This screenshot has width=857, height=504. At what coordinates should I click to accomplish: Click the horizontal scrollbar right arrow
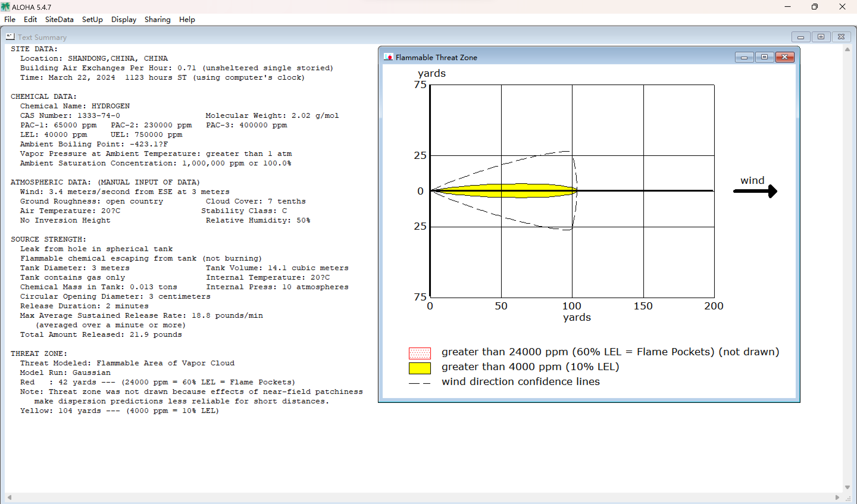(837, 497)
